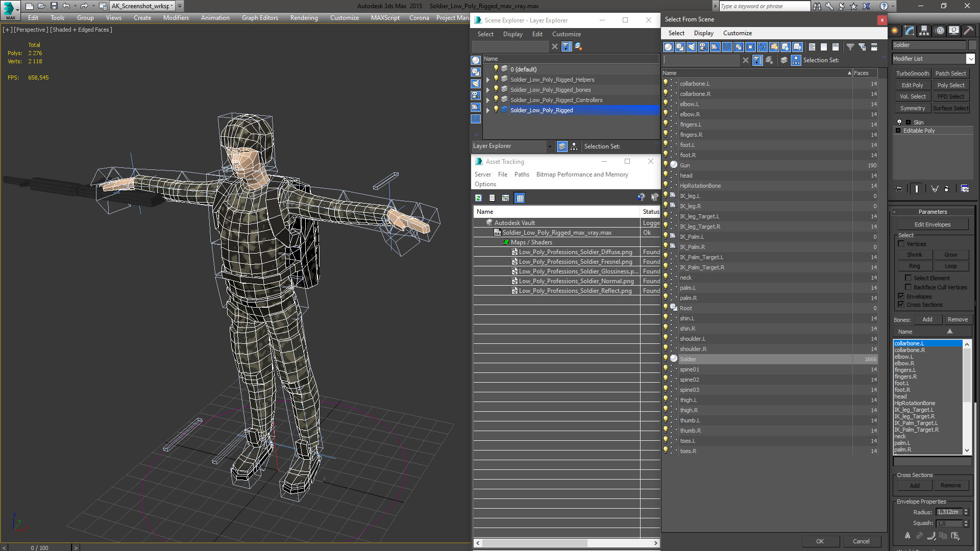Image resolution: width=980 pixels, height=551 pixels.
Task: Open the Motion command panel tab
Action: coord(939,31)
